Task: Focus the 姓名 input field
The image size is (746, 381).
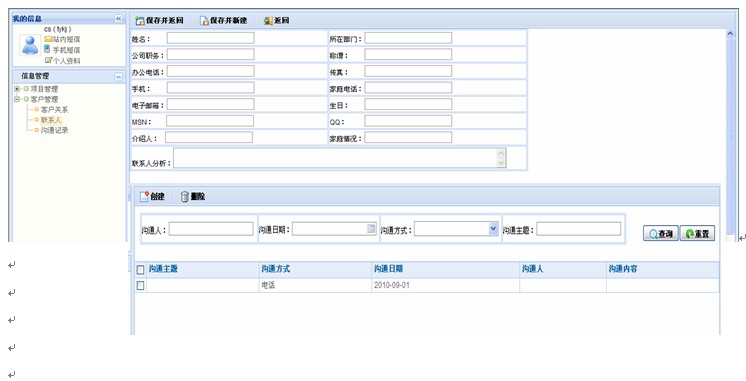Action: 210,38
